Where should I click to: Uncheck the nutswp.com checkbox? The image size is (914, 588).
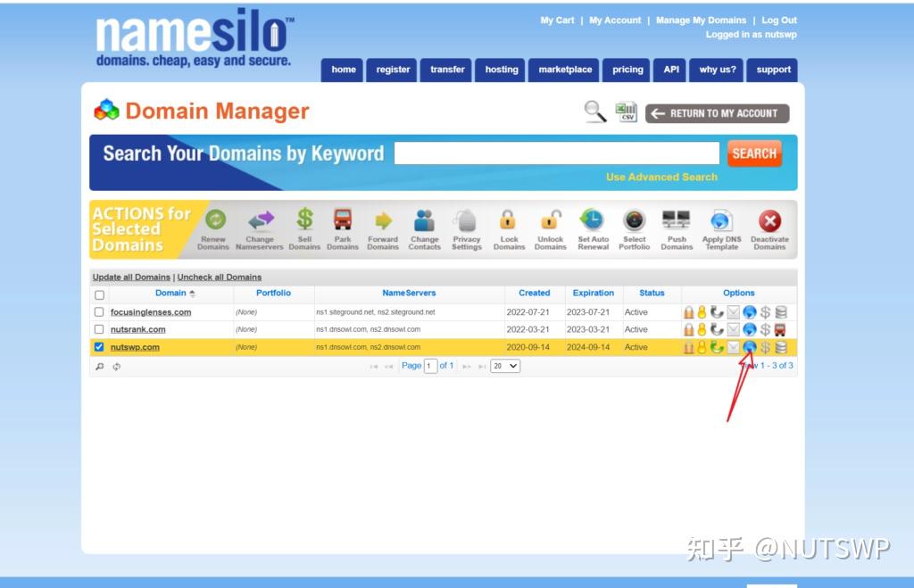[x=98, y=347]
